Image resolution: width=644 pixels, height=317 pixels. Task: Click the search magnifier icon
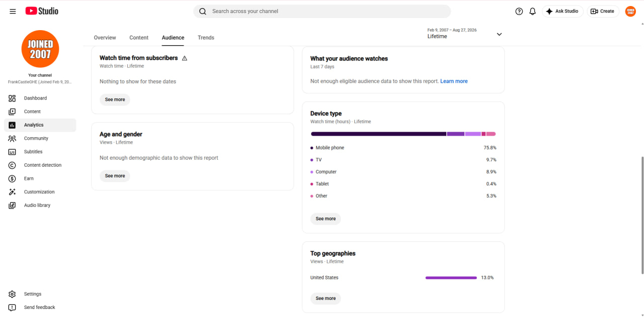pyautogui.click(x=203, y=11)
